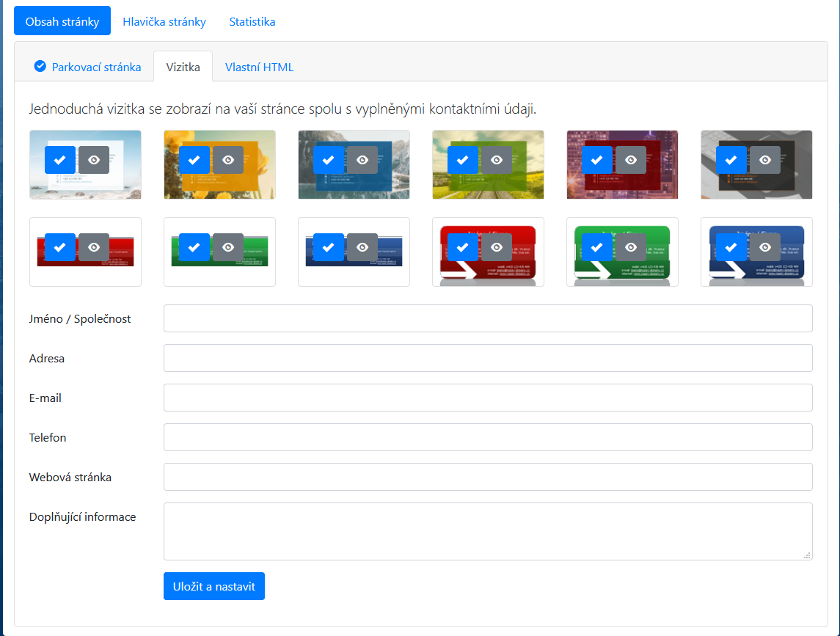
Task: Preview the yellow flower card with eye icon
Action: pos(228,160)
